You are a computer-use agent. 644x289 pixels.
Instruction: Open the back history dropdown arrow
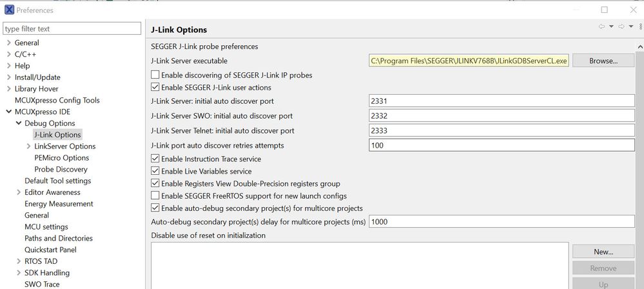coord(610,27)
